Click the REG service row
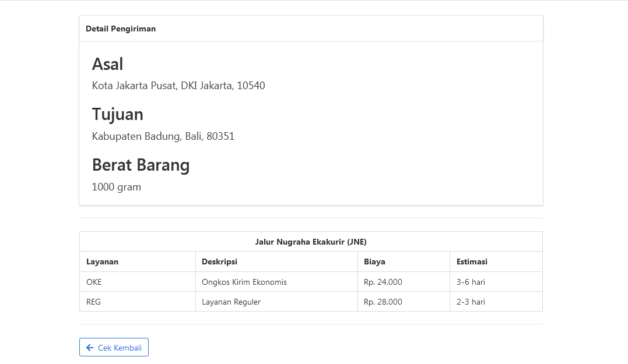The height and width of the screenshot is (364, 628). pyautogui.click(x=93, y=301)
